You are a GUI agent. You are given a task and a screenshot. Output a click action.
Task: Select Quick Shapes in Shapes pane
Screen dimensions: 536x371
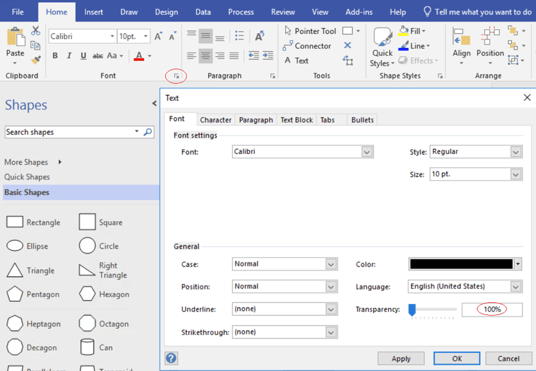(27, 177)
